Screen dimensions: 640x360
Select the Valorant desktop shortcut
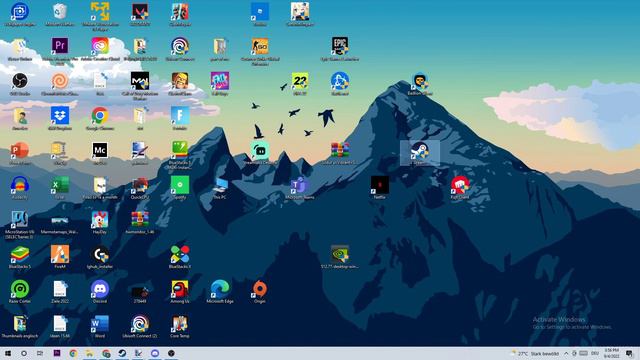click(140, 12)
